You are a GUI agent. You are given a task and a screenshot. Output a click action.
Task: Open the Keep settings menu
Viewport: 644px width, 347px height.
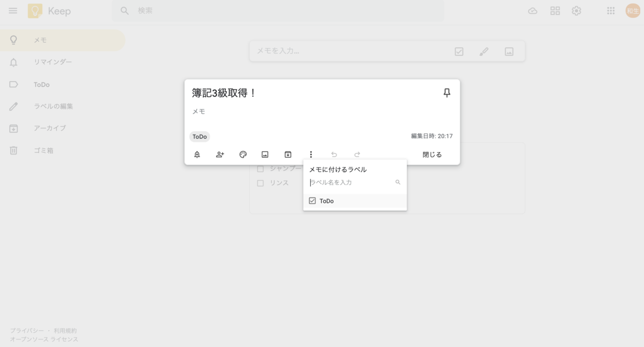576,10
